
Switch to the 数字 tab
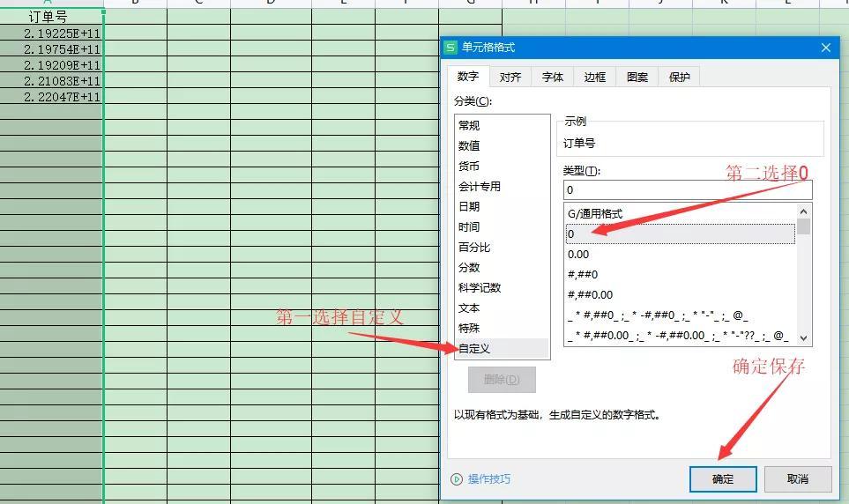pyautogui.click(x=468, y=77)
